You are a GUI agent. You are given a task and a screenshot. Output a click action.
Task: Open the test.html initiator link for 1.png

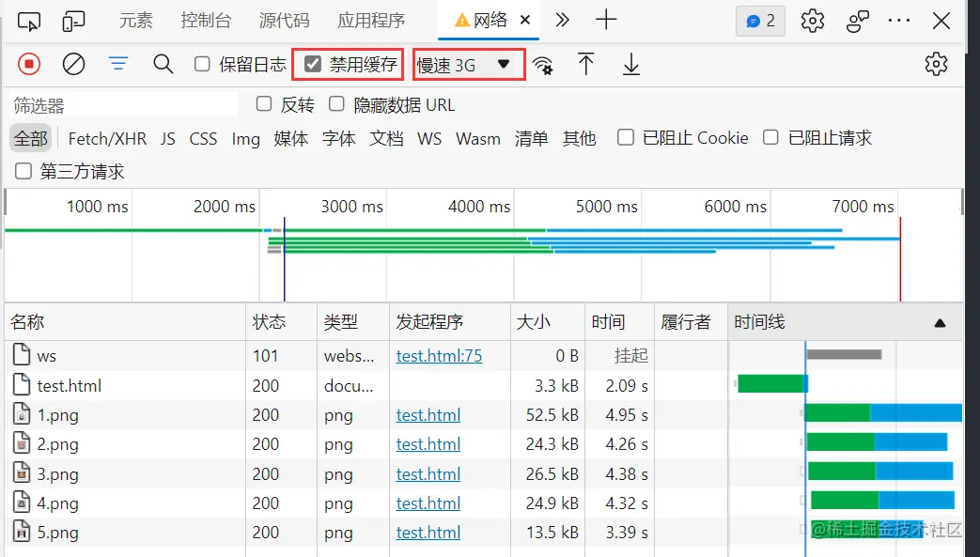click(428, 415)
